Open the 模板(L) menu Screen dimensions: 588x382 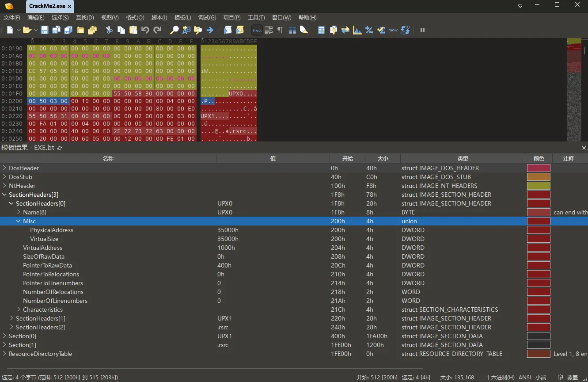coord(183,18)
